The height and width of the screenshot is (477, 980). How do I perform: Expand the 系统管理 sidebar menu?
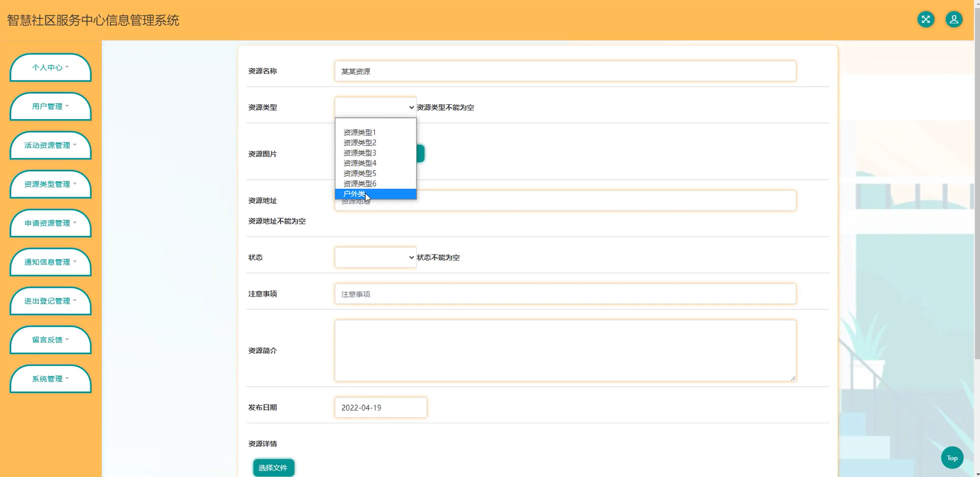click(x=50, y=379)
